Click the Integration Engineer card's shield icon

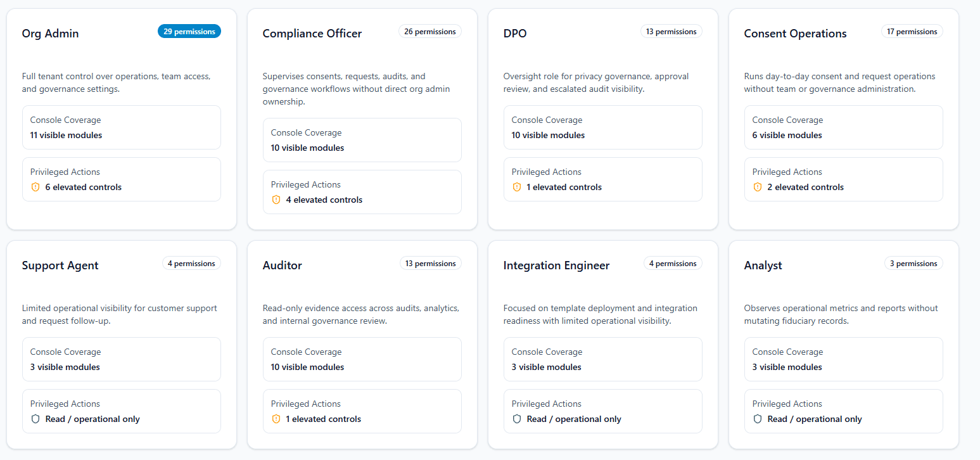(517, 419)
